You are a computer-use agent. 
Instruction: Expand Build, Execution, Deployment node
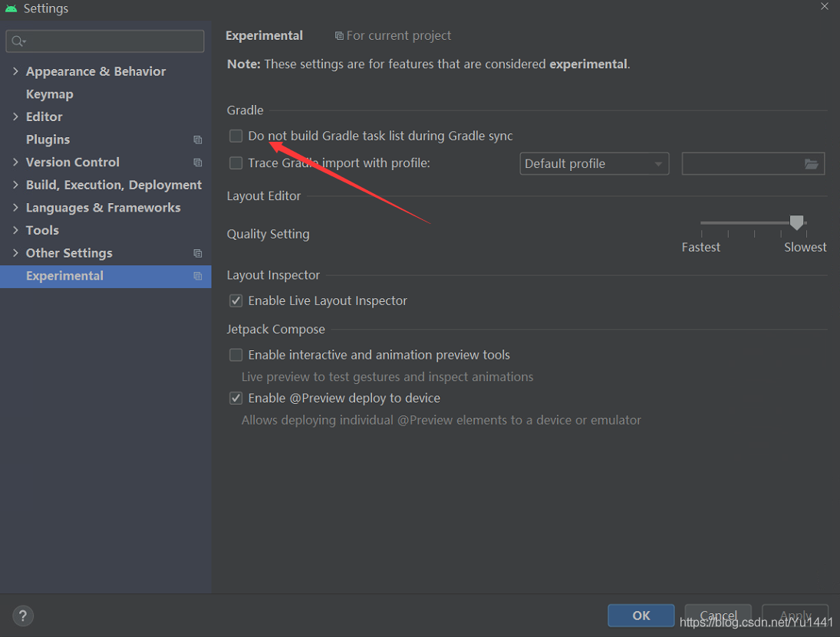tap(15, 185)
